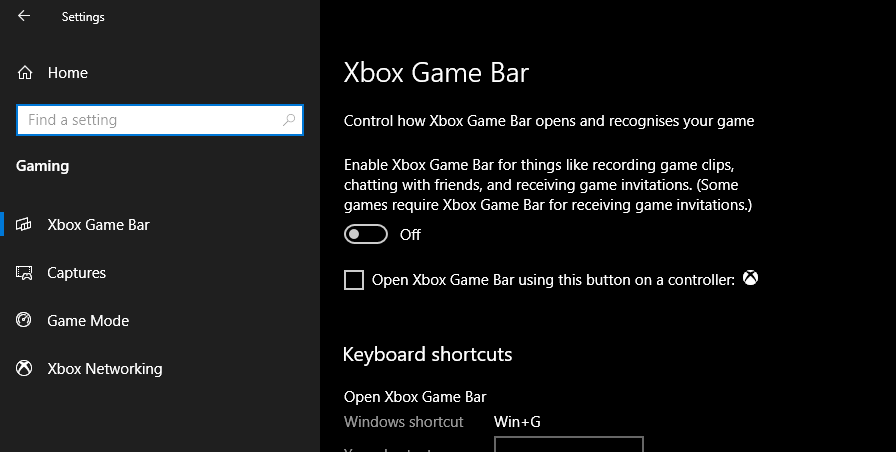Click the Xbox Game Bar sidebar icon
The width and height of the screenshot is (896, 452).
click(25, 225)
